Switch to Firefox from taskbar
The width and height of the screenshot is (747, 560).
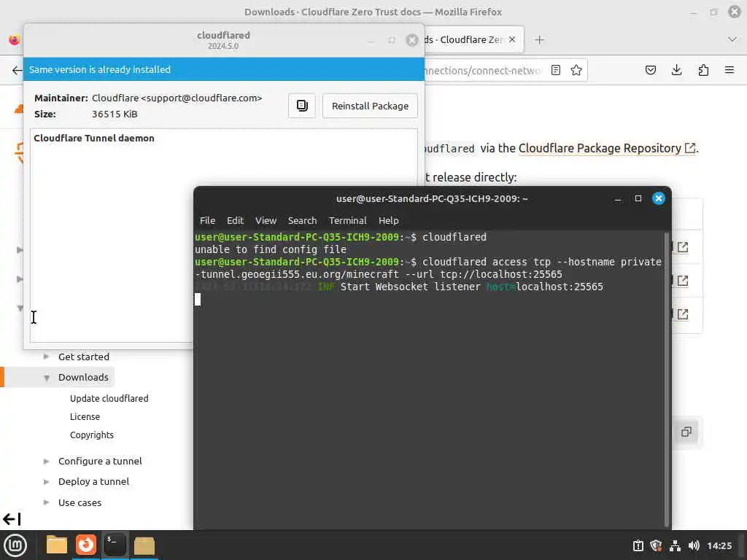(86, 545)
